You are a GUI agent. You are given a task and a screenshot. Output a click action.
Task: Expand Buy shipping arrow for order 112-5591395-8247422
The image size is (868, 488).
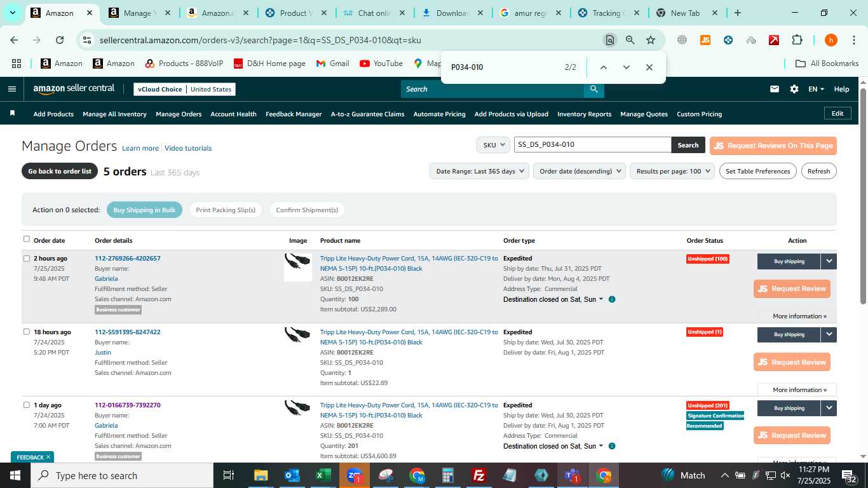click(x=829, y=334)
